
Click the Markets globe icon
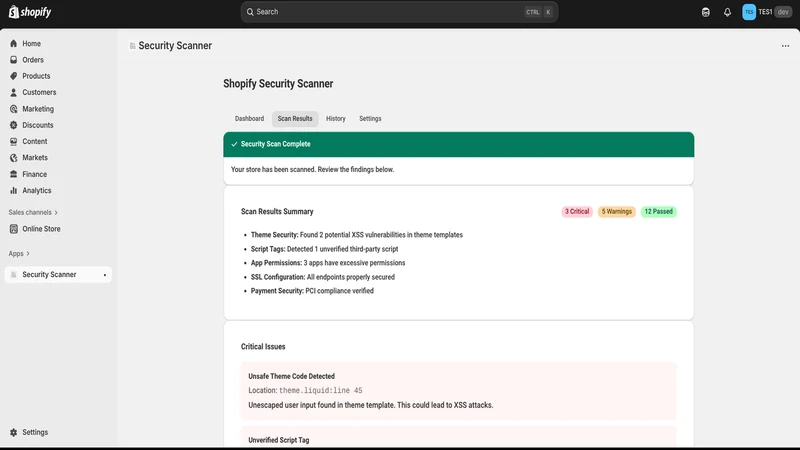[14, 158]
